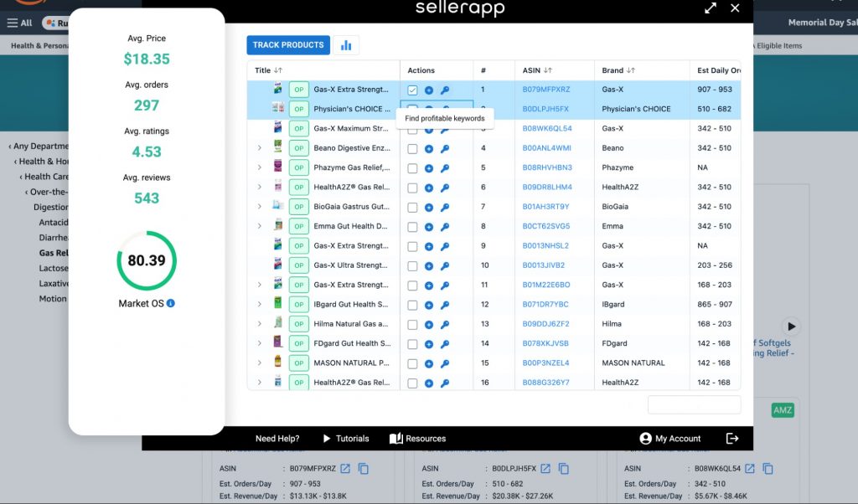Click the logout icon beside My Account
This screenshot has height=504, width=858.
732,439
